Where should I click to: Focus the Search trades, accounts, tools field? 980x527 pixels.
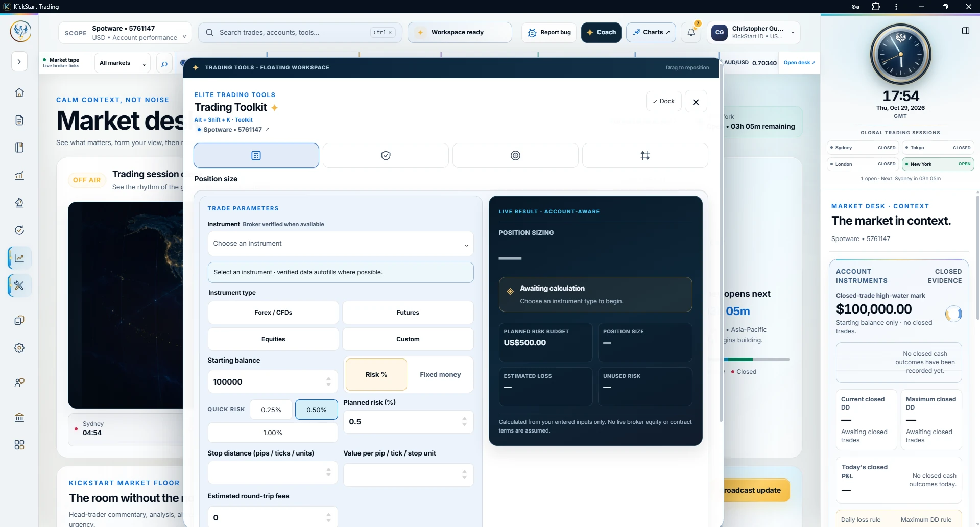coord(300,32)
